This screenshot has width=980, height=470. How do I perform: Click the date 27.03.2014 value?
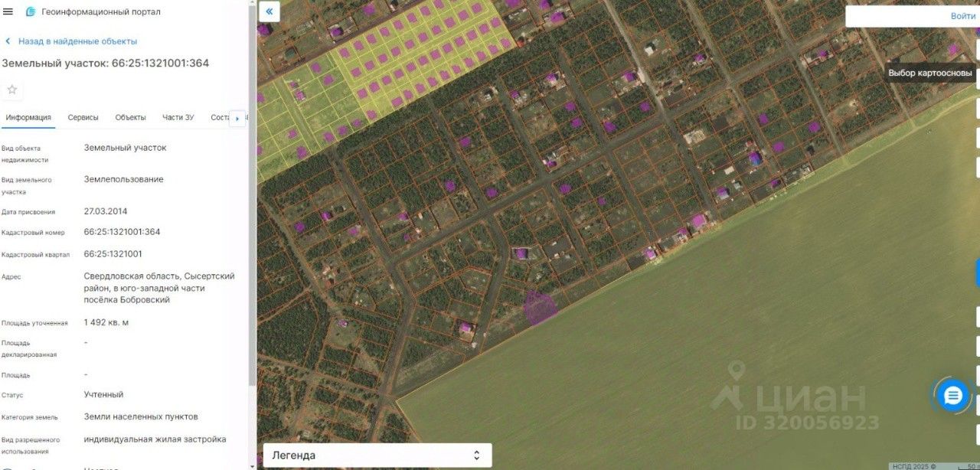pyautogui.click(x=105, y=211)
